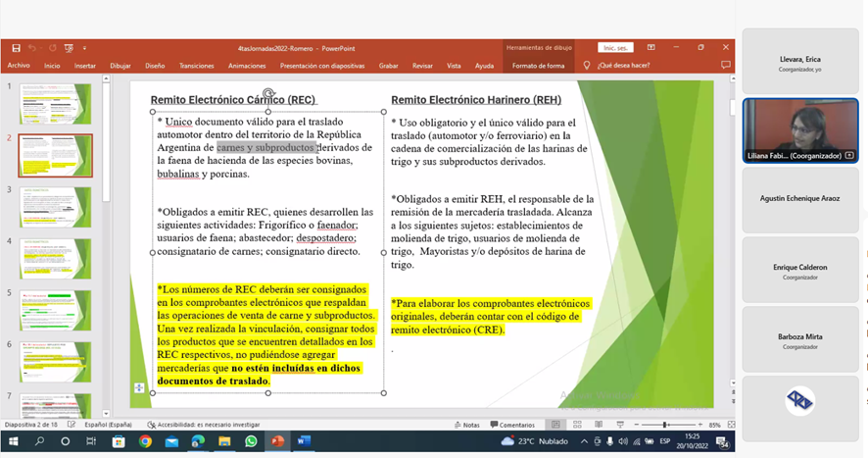This screenshot has height=458, width=868.
Task: Open File Explorer from the taskbar
Action: pos(224,441)
